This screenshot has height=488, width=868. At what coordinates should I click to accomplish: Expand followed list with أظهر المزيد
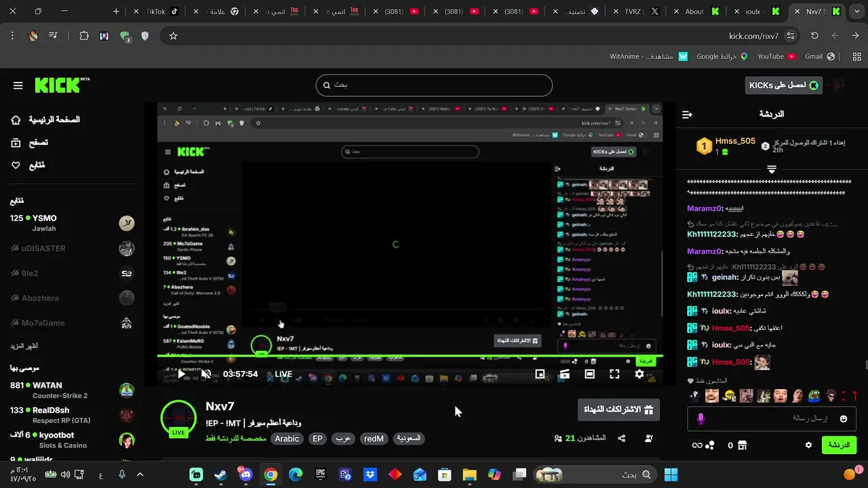[24, 346]
